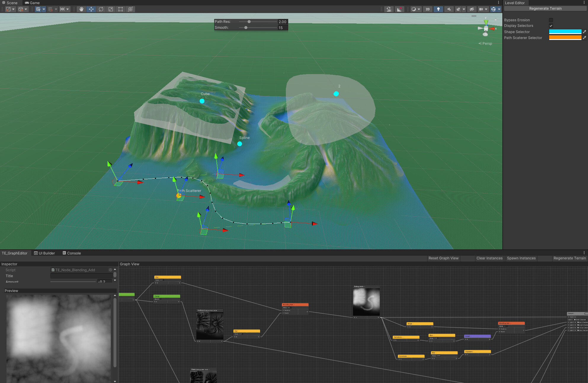
Task: Toggle the scene grid visibility icon
Action: click(x=38, y=9)
